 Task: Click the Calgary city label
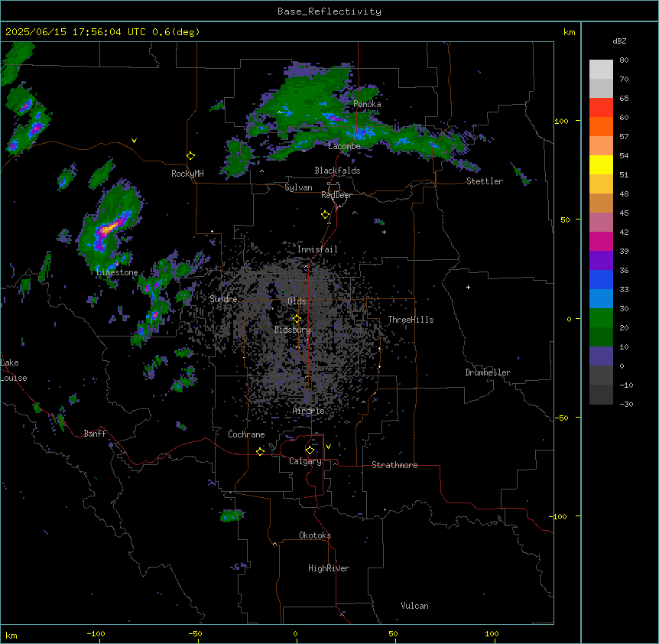(x=305, y=461)
